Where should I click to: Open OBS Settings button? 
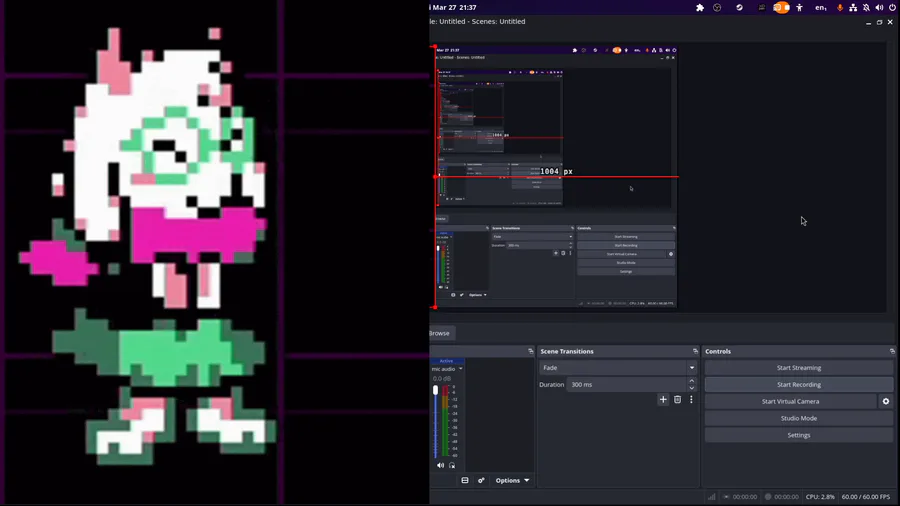tap(798, 435)
